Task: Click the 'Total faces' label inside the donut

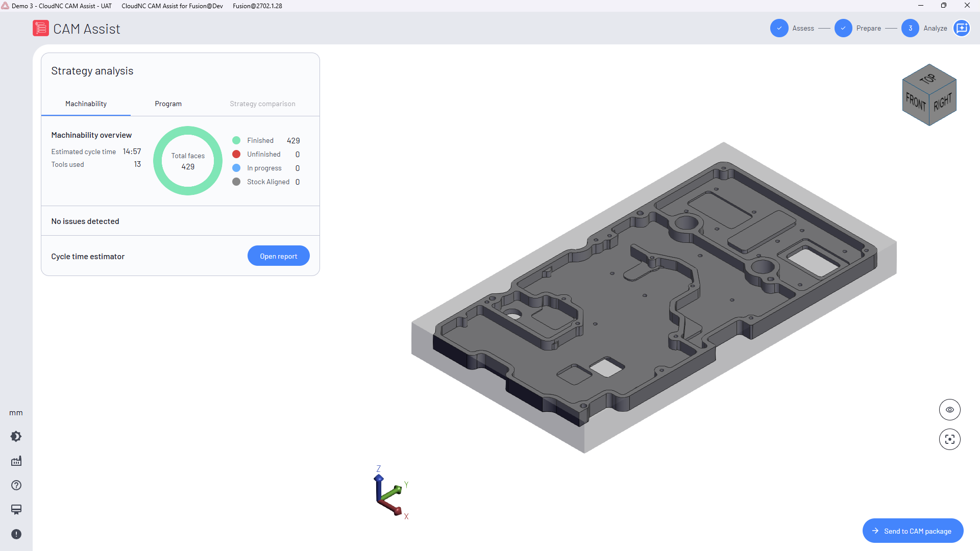Action: pyautogui.click(x=188, y=156)
